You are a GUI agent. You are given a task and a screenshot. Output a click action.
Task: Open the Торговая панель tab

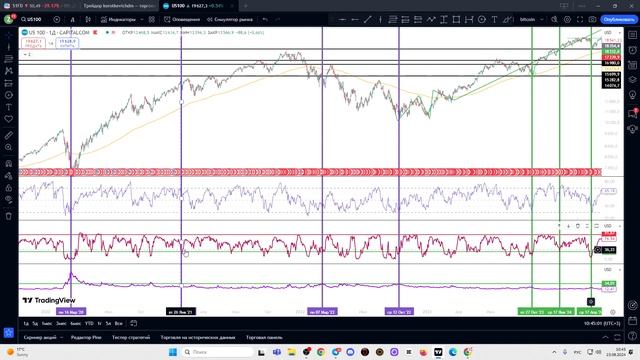pyautogui.click(x=264, y=338)
